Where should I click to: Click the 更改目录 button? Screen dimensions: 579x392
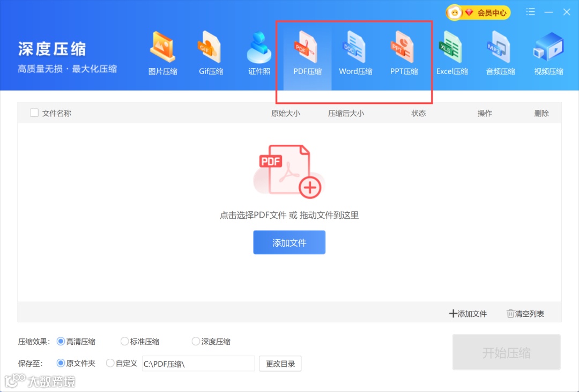[x=280, y=364]
